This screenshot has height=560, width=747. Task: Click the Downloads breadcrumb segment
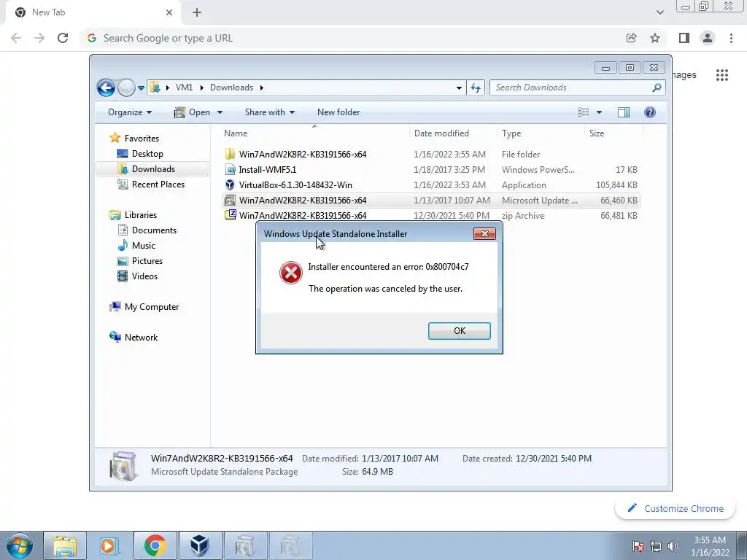tap(231, 87)
